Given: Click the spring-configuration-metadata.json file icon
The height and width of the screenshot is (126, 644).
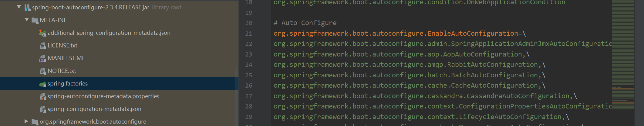Looking at the screenshot, I should (43, 109).
